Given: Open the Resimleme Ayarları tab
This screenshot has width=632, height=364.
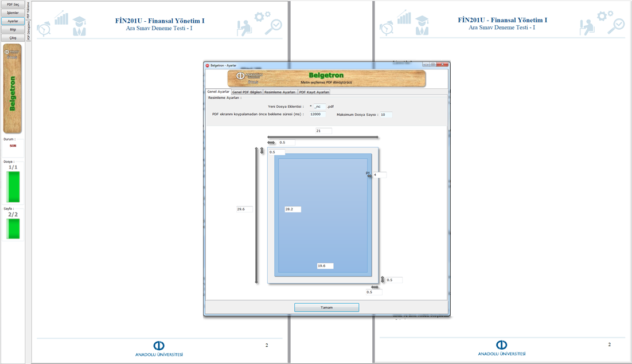Looking at the screenshot, I should click(x=280, y=92).
